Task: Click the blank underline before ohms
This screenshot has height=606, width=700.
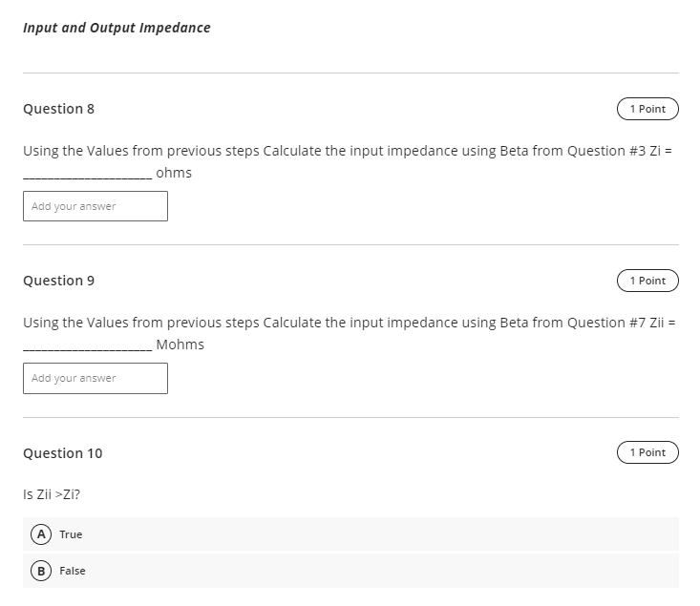Action: [x=88, y=178]
